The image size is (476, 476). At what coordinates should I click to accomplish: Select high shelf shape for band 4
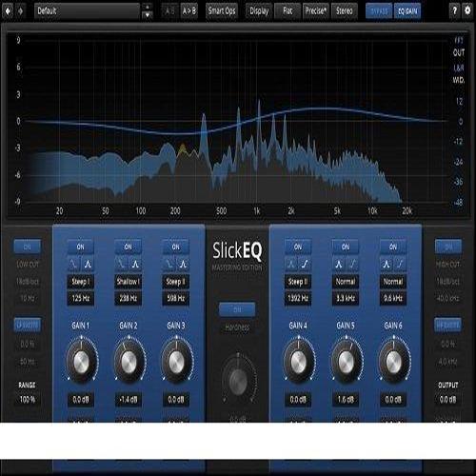tap(305, 264)
